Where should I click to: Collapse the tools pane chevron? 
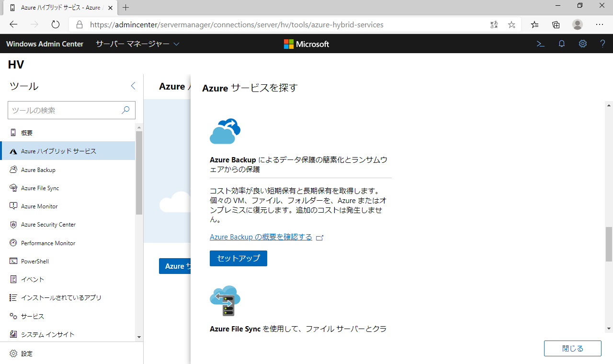tap(133, 86)
